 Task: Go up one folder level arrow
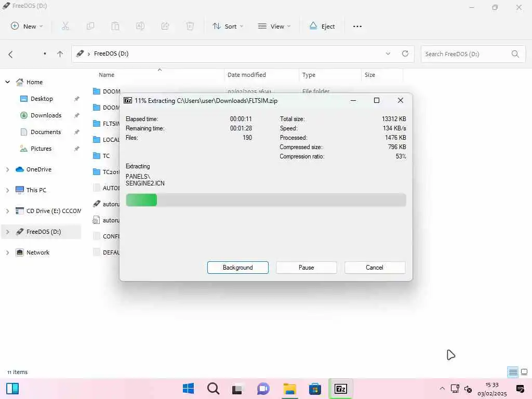pyautogui.click(x=60, y=54)
